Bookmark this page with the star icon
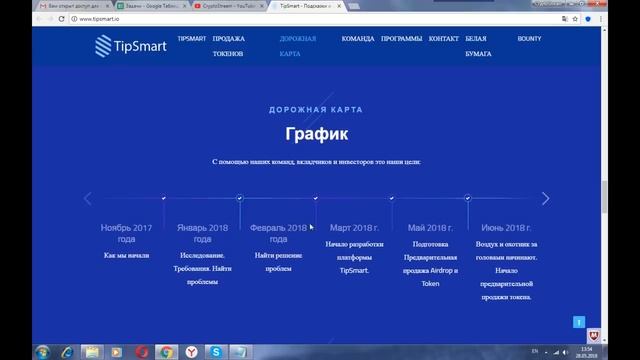The width and height of the screenshot is (640, 360). click(x=575, y=19)
